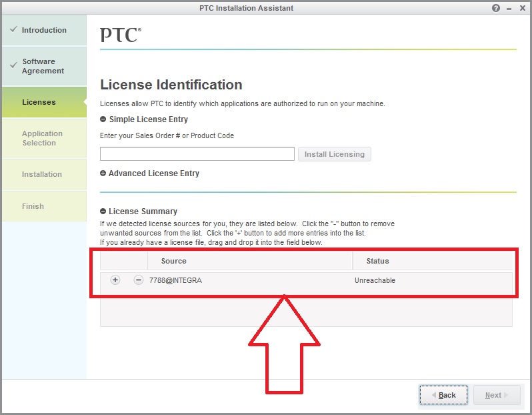Click the Status column header
This screenshot has height=415, width=532.
433,261
